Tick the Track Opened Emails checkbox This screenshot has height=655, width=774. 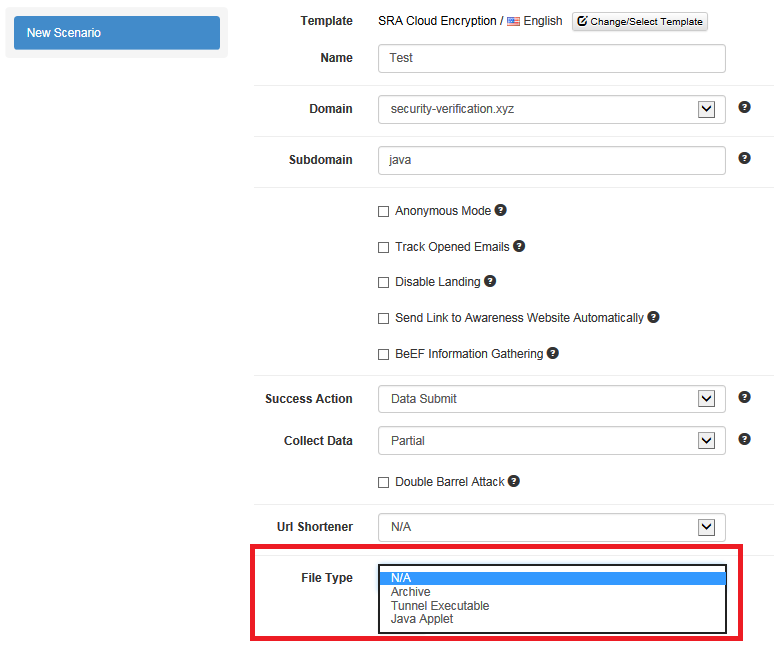(x=384, y=247)
